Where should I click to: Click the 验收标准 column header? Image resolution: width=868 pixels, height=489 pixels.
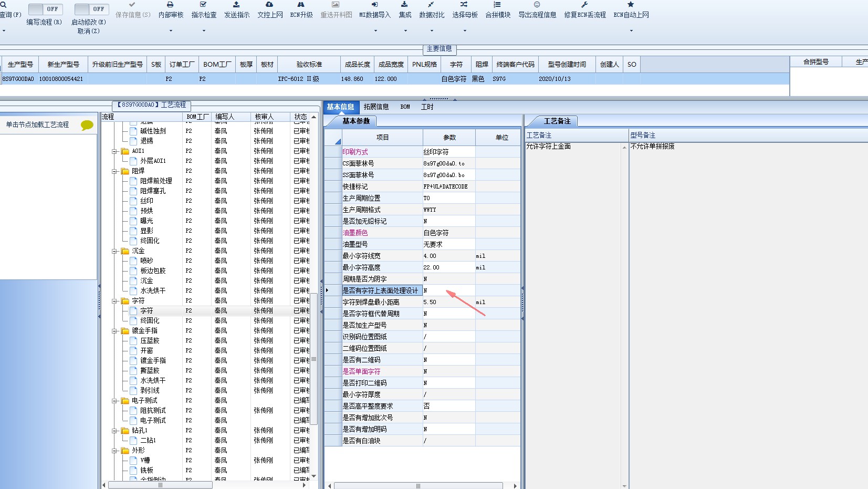(309, 65)
